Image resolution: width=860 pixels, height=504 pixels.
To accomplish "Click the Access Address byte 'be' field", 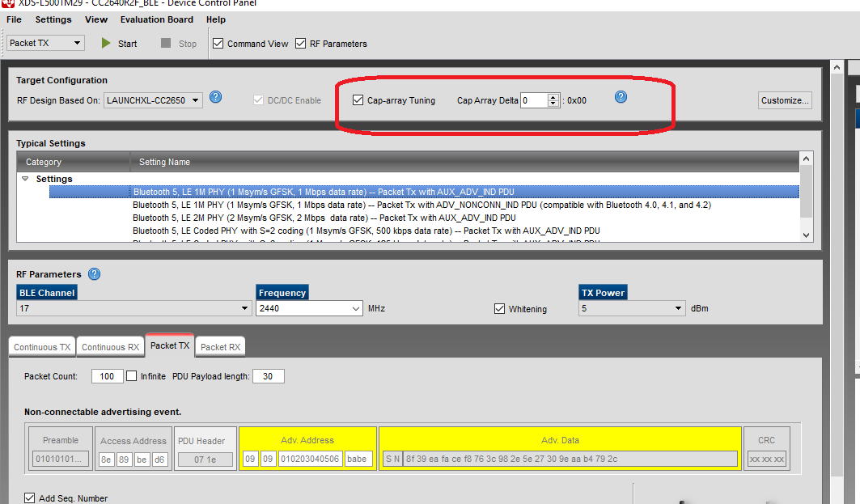I will point(142,460).
